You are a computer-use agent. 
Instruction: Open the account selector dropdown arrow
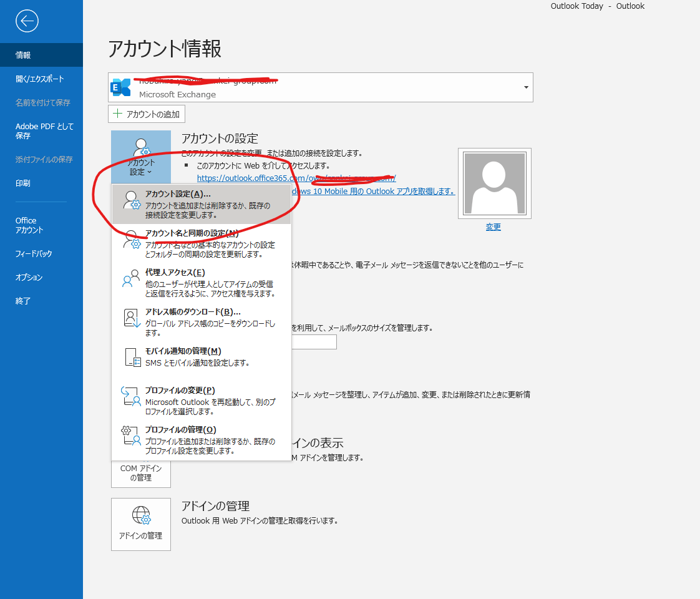click(526, 87)
